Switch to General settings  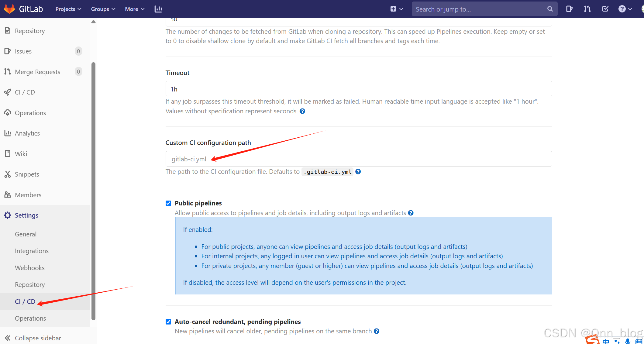click(26, 234)
